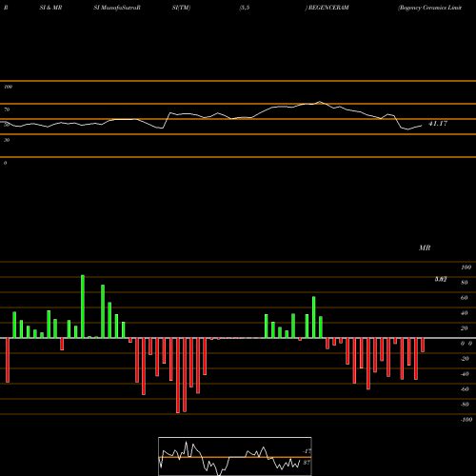Image resolution: width=476 pixels, height=476 pixels.
Task: Click the 'Regency Ceramics Limit' company name
Action: (429, 8)
